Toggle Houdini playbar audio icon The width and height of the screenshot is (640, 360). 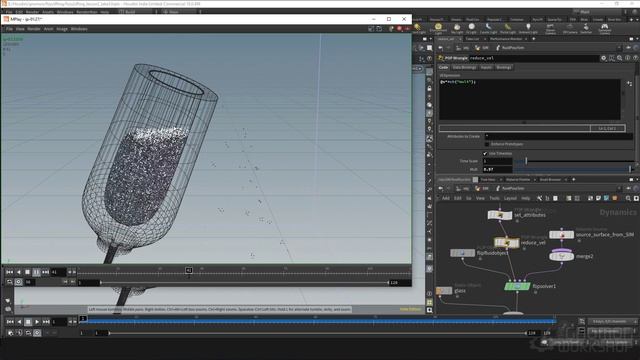coord(19,333)
